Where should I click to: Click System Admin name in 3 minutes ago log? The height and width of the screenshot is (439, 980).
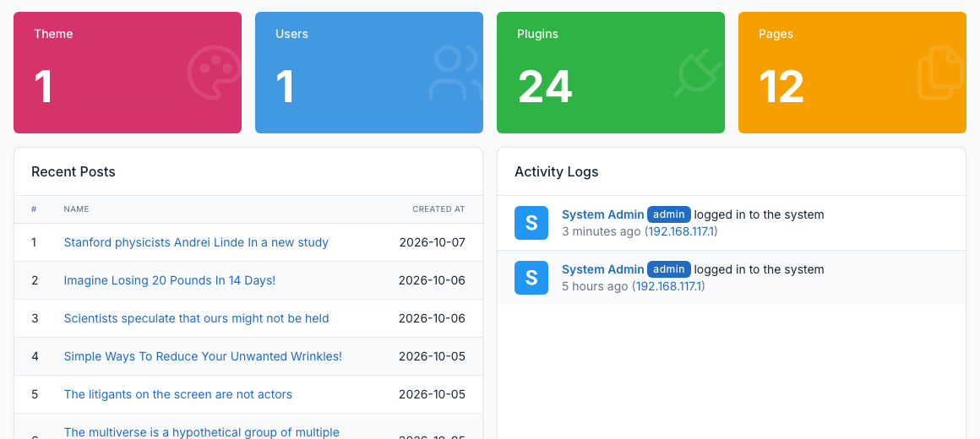coord(603,214)
